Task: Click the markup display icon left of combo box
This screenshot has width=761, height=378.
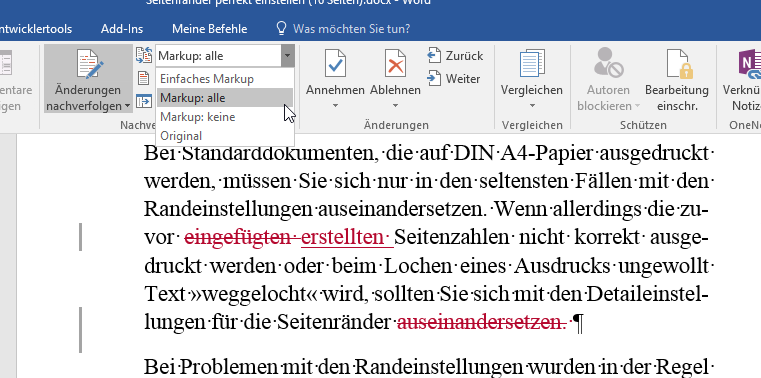Action: pyautogui.click(x=144, y=55)
